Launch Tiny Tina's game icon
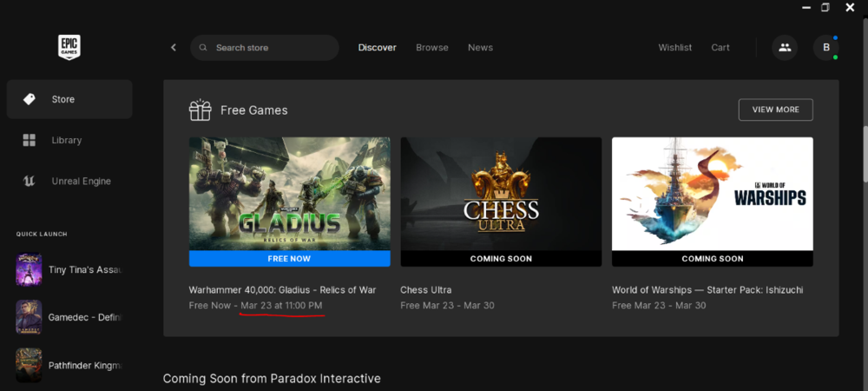The width and height of the screenshot is (868, 391). (29, 269)
